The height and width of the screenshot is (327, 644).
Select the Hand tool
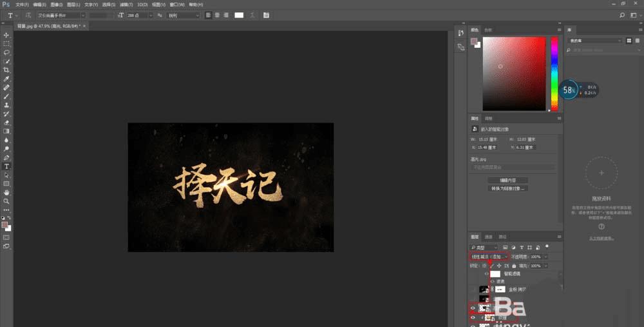click(x=6, y=192)
